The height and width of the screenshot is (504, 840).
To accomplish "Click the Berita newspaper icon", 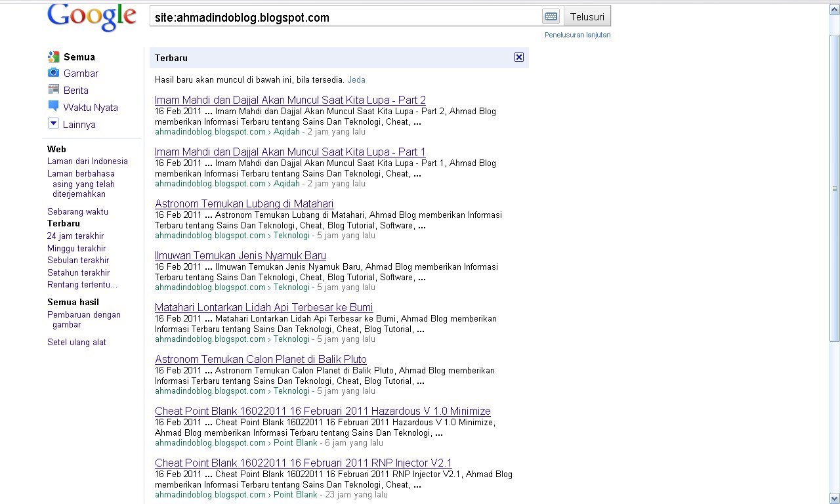I will 53,90.
